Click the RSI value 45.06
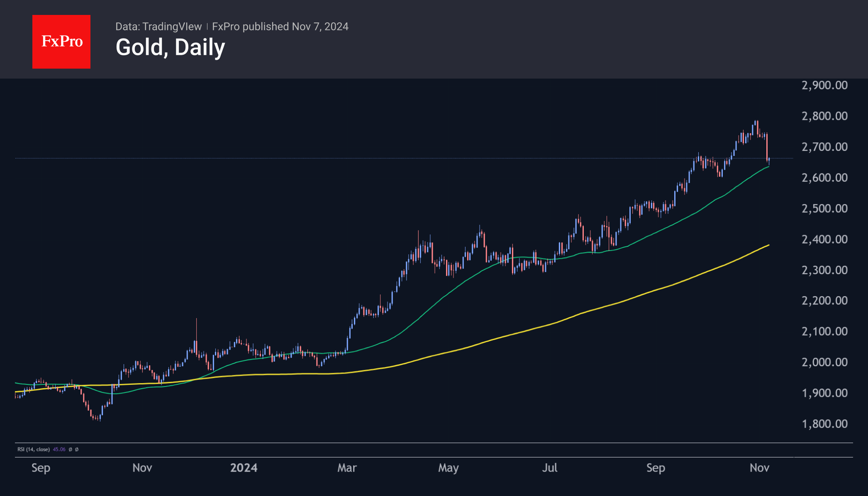The image size is (868, 496). pos(59,449)
